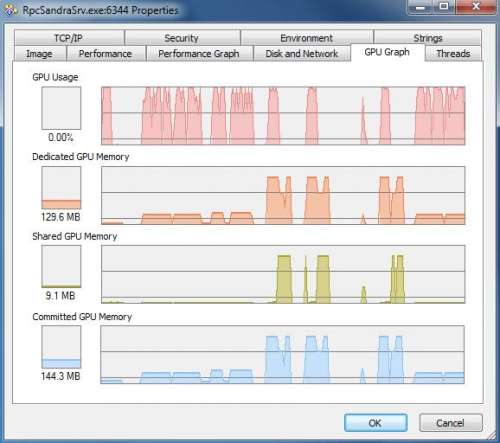Click the GPU Usage current meter box

(x=61, y=108)
